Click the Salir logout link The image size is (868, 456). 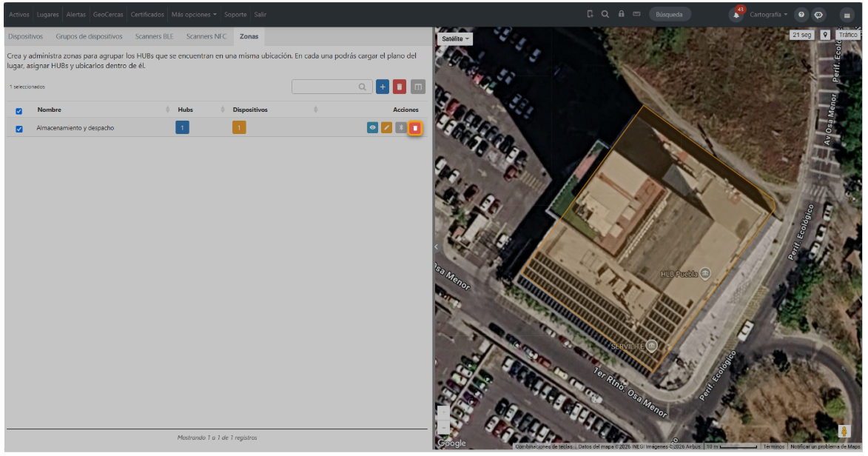click(260, 14)
